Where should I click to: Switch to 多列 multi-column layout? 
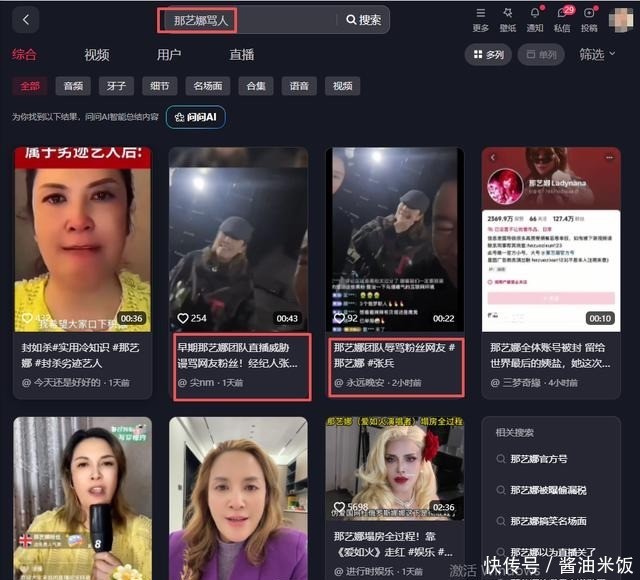485,55
